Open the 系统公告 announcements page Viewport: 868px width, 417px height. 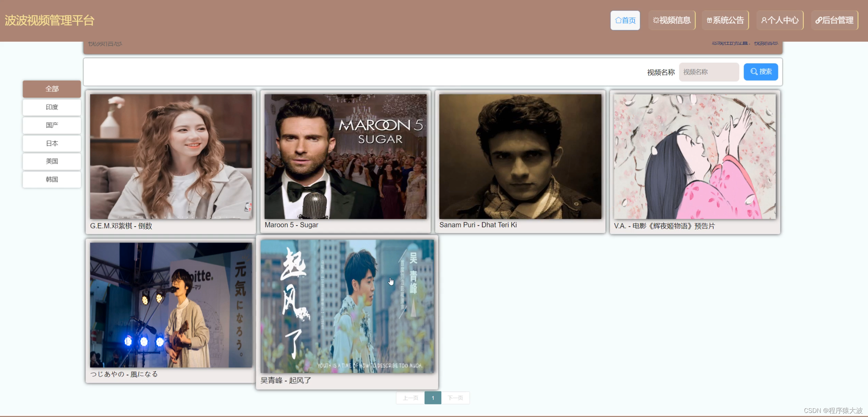tap(725, 21)
